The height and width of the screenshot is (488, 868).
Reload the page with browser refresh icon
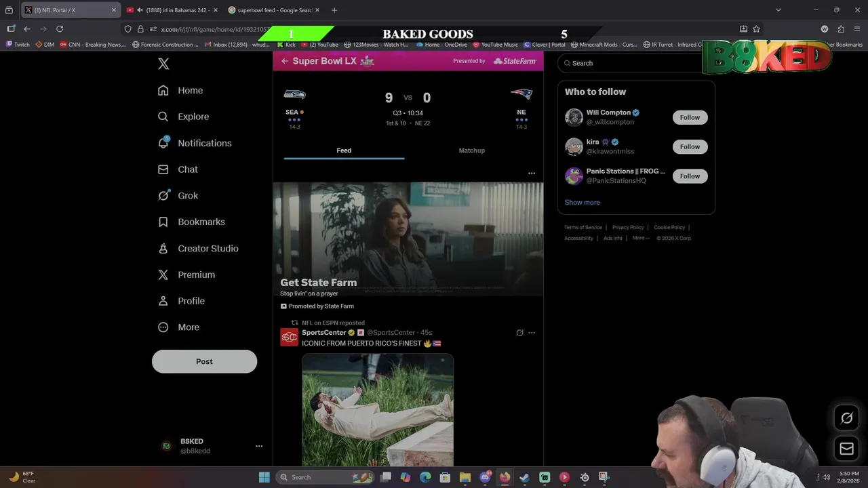pos(60,29)
